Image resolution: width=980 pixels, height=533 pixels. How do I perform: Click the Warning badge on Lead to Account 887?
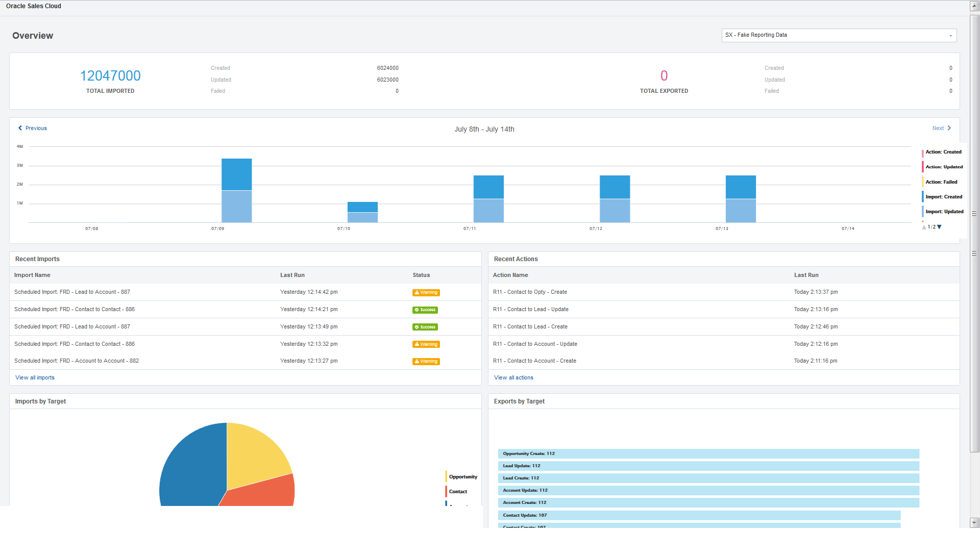(x=426, y=292)
